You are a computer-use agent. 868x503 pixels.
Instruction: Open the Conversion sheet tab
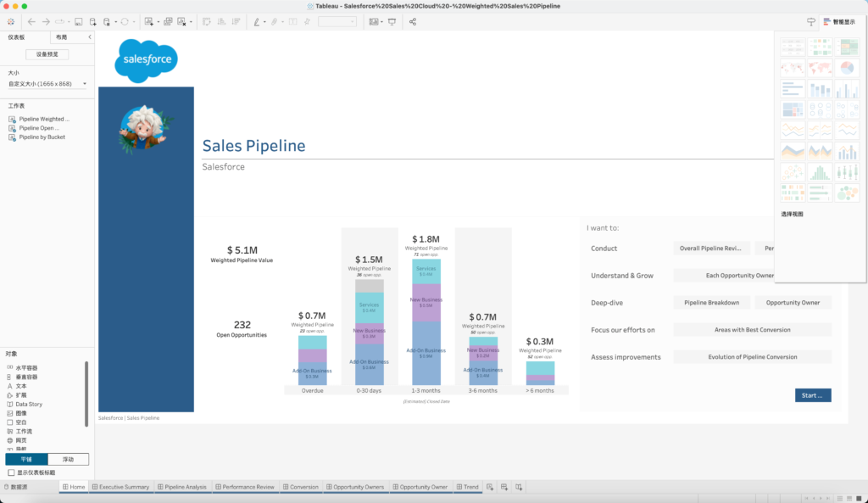click(301, 487)
